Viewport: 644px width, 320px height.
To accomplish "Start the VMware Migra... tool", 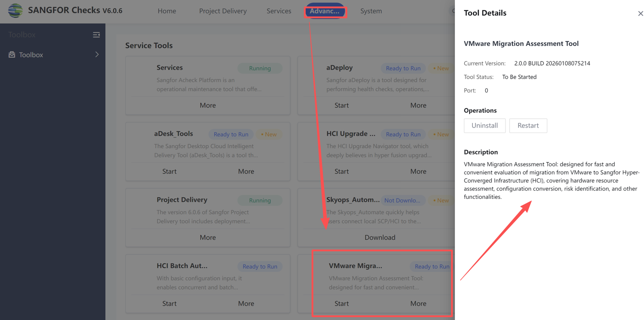I will tap(341, 304).
